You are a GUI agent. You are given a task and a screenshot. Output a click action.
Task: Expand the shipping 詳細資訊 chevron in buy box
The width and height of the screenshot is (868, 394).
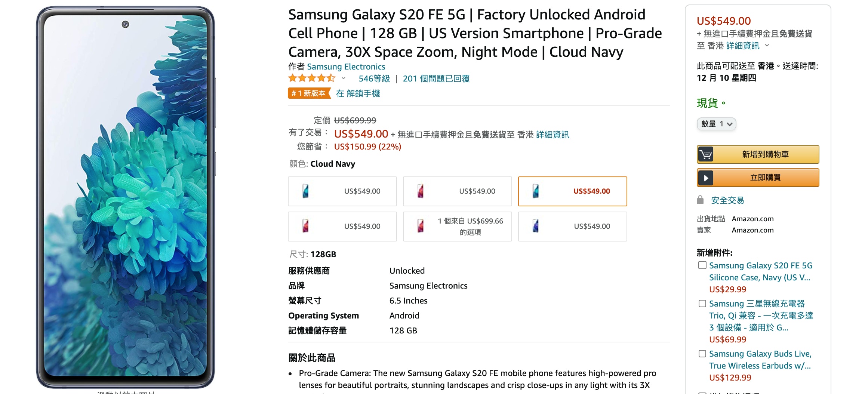(767, 46)
